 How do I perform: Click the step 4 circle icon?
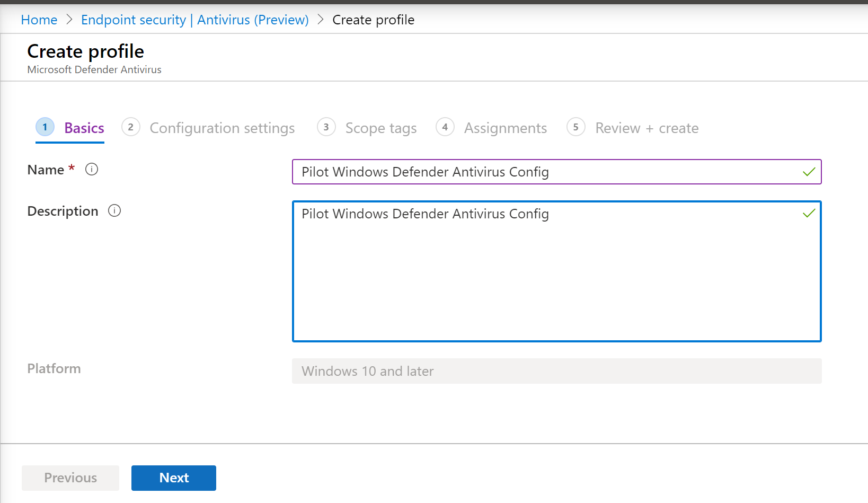[x=445, y=127]
